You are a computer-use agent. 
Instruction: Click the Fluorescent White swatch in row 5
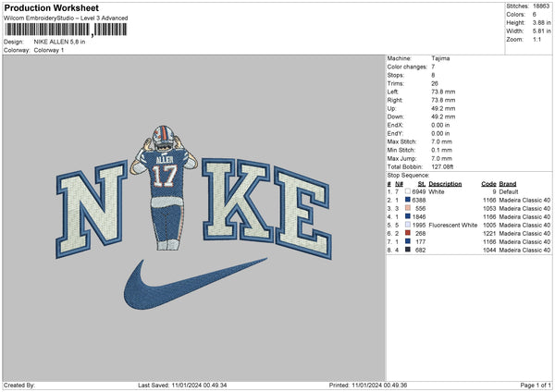pyautogui.click(x=408, y=225)
